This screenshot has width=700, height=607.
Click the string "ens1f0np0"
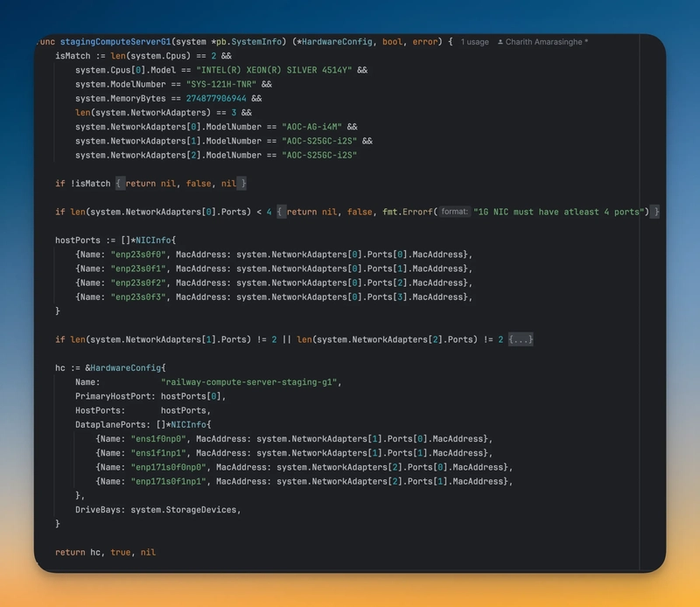158,439
